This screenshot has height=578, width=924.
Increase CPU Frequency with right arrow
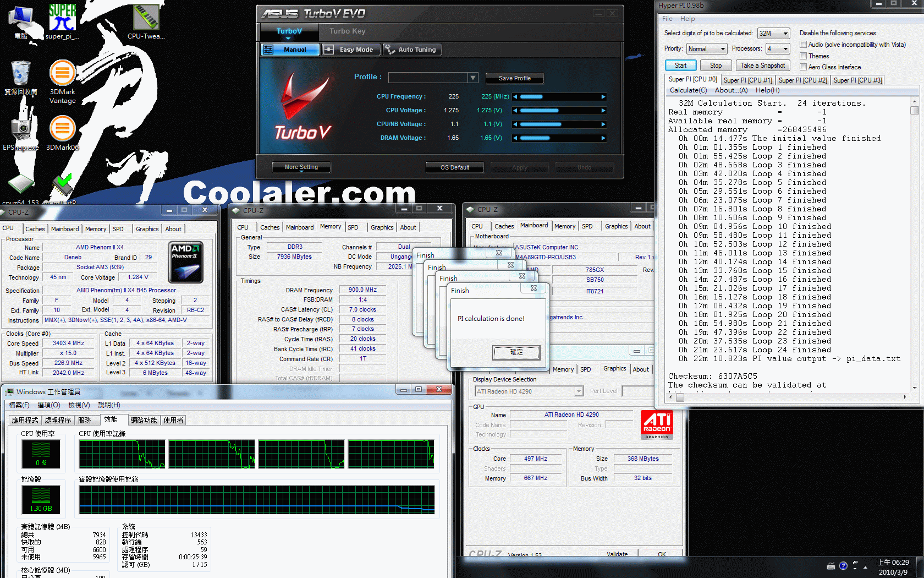click(x=603, y=97)
